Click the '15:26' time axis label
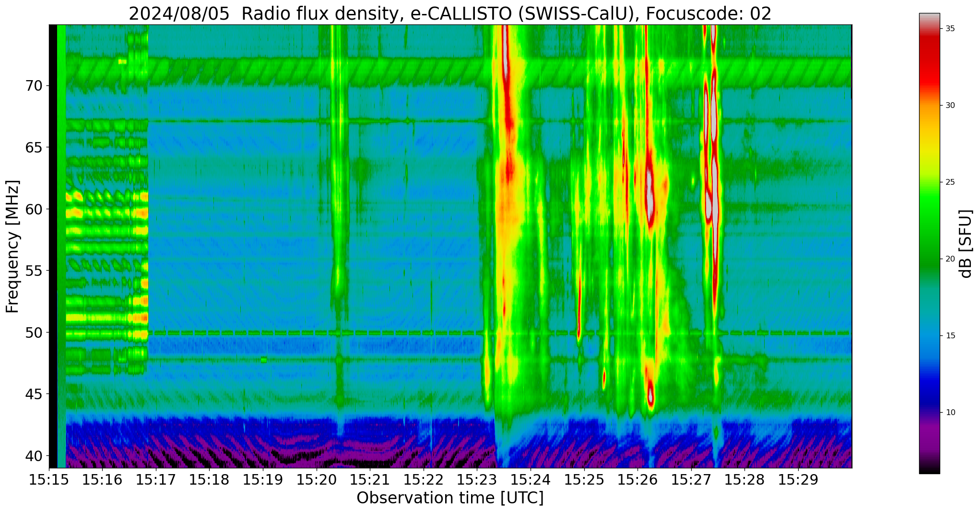This screenshot has height=512, width=980. (638, 479)
